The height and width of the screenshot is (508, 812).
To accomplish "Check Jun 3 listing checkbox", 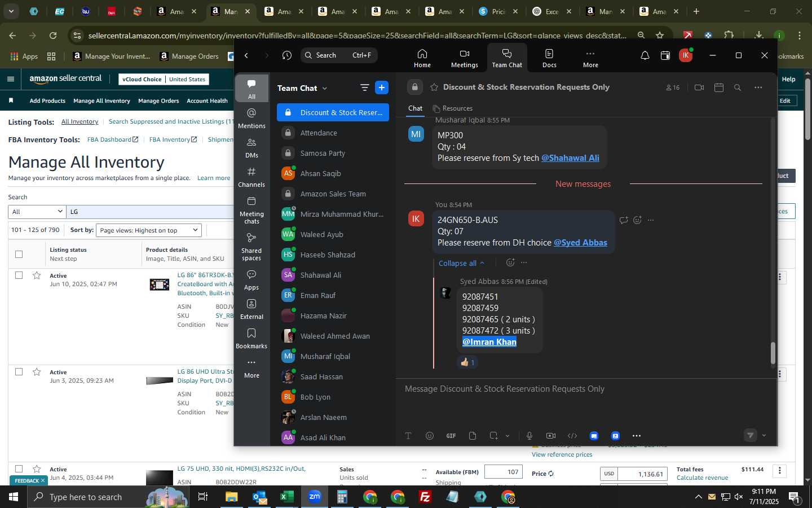I will click(19, 372).
